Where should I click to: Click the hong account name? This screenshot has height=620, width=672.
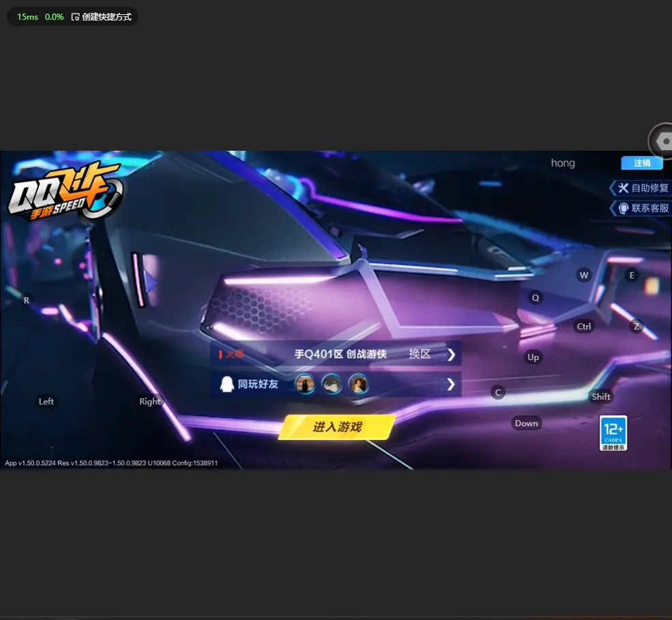pyautogui.click(x=563, y=163)
